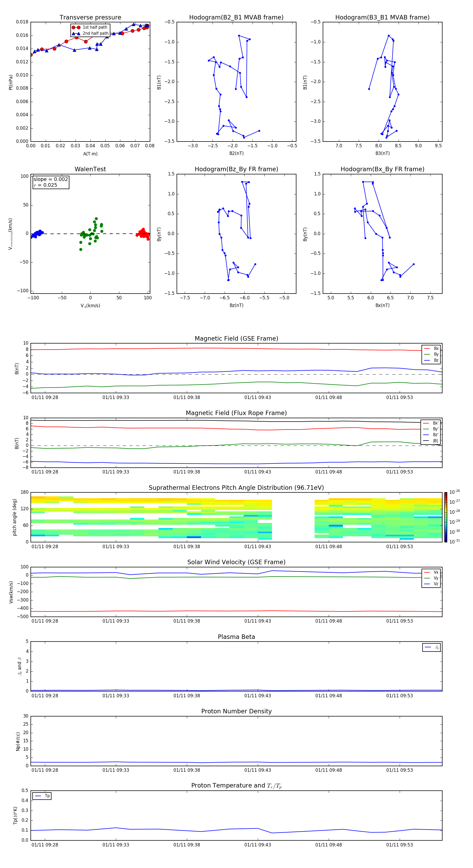Click 'slope = 0.002' annotation text
This screenshot has width=473, height=868.
click(51, 179)
